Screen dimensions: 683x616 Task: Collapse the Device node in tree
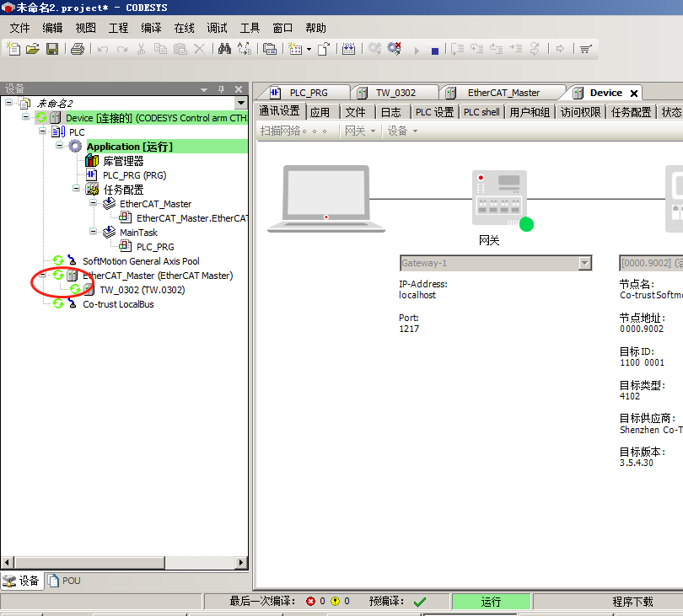(25, 116)
